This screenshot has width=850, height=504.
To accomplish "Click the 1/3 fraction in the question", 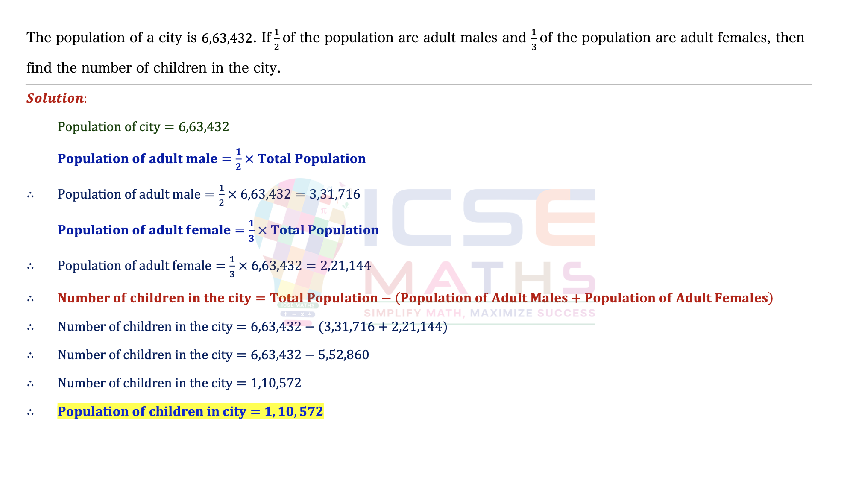I will point(533,40).
